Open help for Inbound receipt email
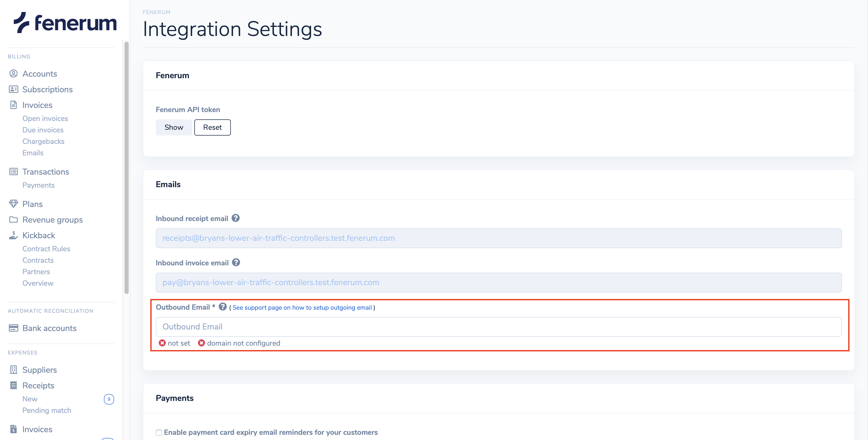 pyautogui.click(x=235, y=218)
